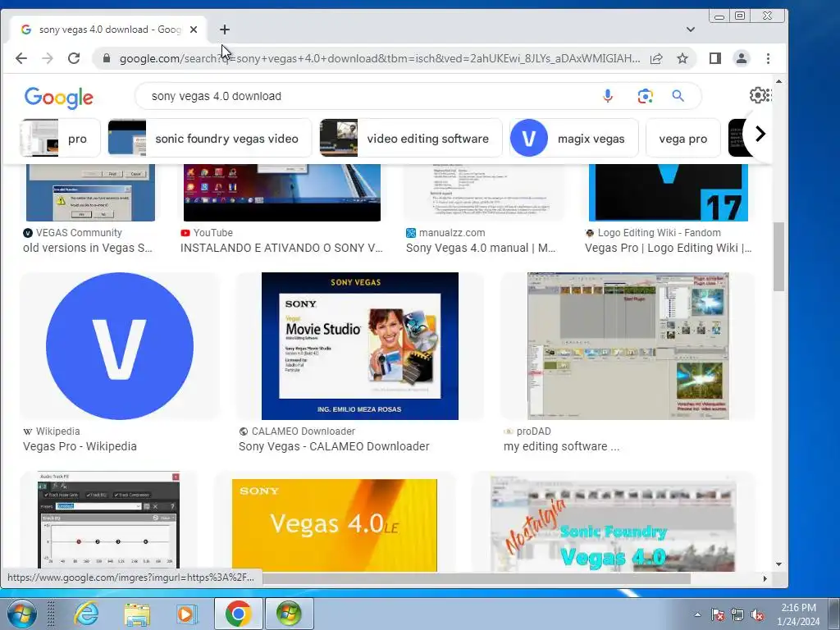Click the Wikipedia source label
The image size is (840, 630).
point(52,431)
